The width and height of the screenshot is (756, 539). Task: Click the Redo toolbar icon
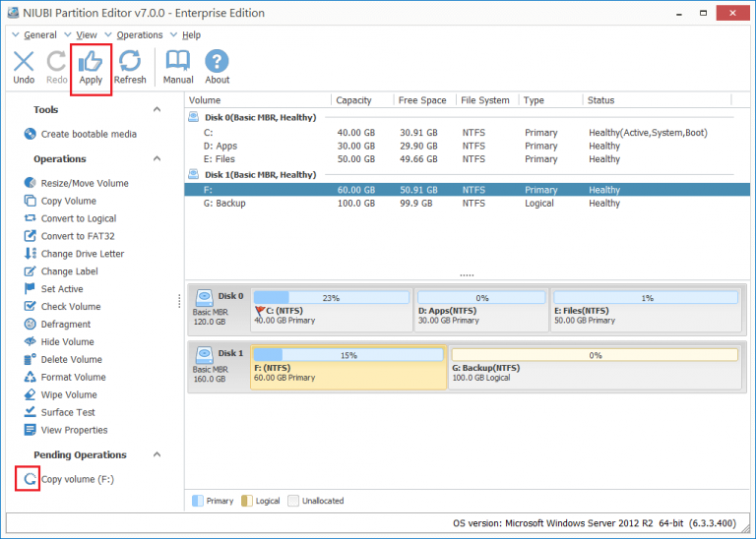[56, 61]
